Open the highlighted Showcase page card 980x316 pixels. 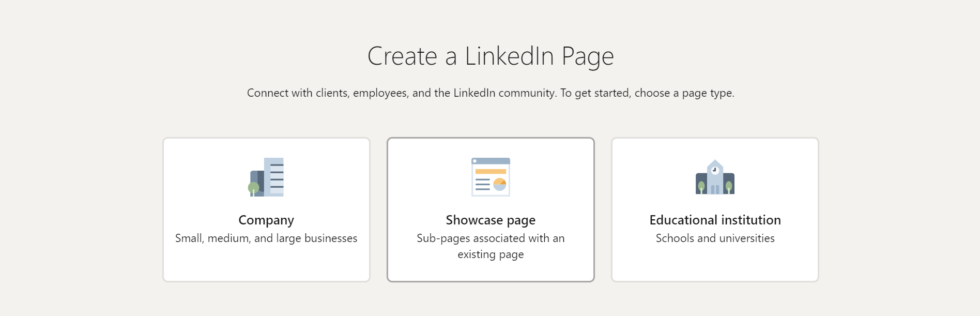491,209
